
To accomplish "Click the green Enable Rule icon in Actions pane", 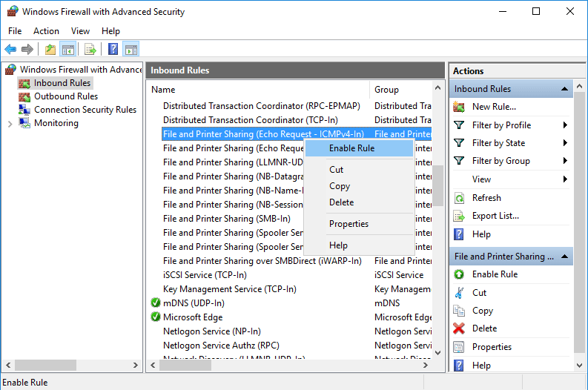I will pos(459,274).
